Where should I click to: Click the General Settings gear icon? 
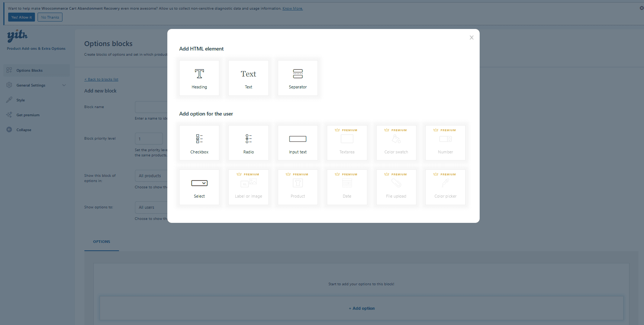[x=9, y=85]
